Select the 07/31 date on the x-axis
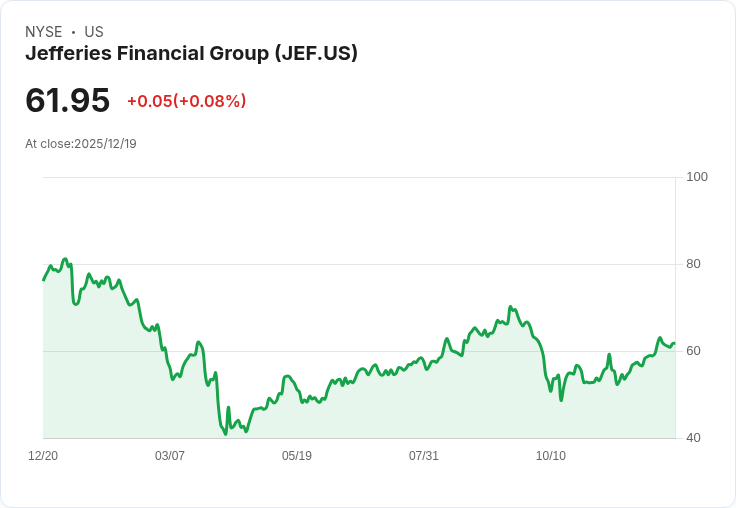 click(424, 456)
